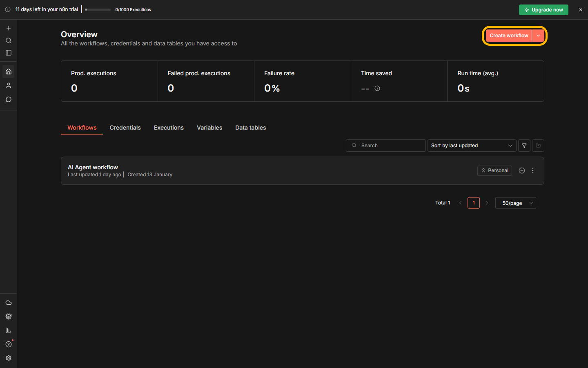Click the plus icon in the left sidebar
588x368 pixels.
[9, 28]
